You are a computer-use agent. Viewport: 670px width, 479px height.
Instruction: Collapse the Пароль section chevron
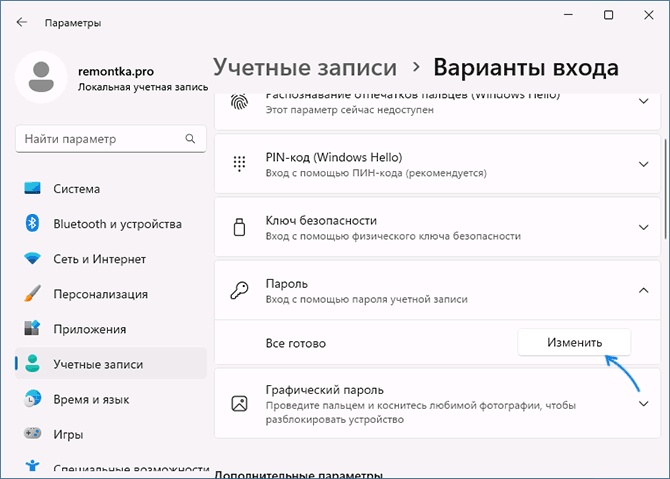tap(644, 291)
